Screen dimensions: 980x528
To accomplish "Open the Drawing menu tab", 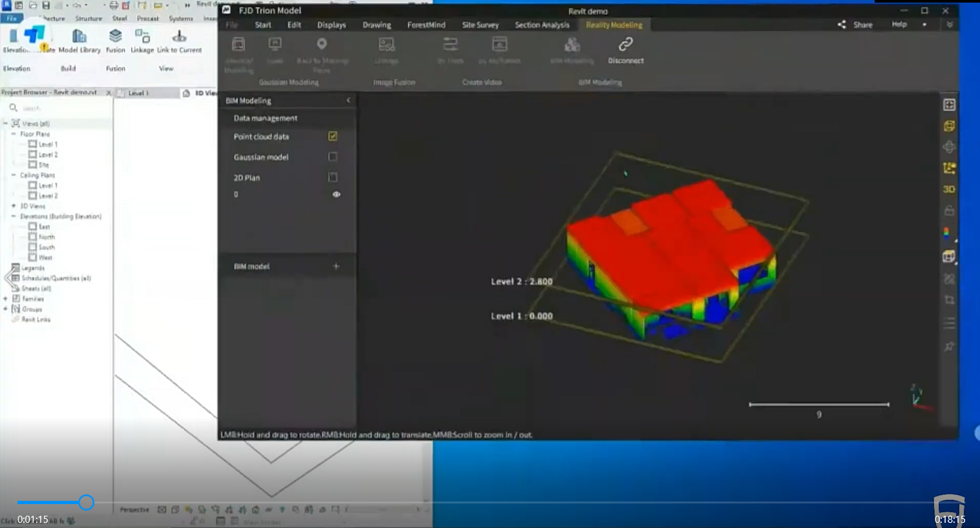I will click(x=377, y=25).
